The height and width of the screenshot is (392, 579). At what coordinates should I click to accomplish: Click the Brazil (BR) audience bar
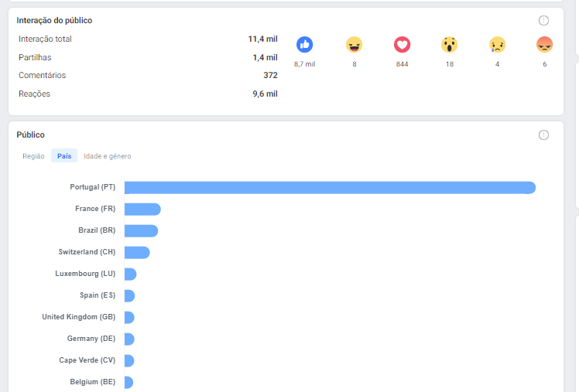[141, 231]
